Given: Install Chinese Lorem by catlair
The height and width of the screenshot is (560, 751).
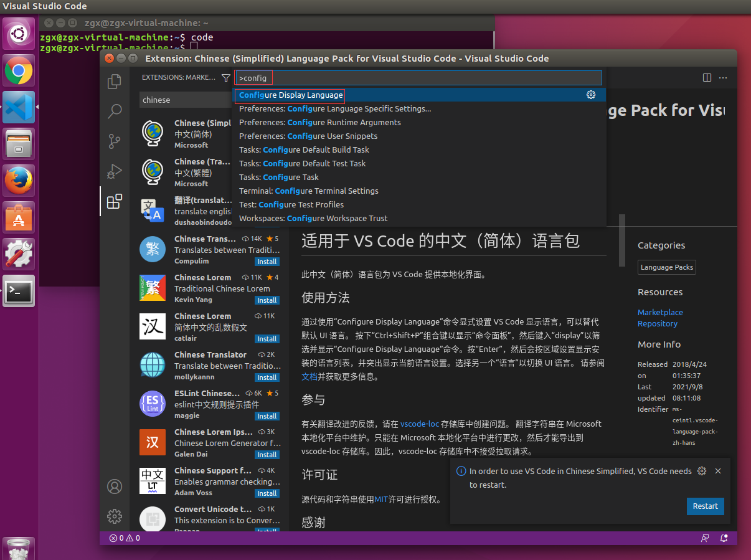Looking at the screenshot, I should [x=267, y=339].
